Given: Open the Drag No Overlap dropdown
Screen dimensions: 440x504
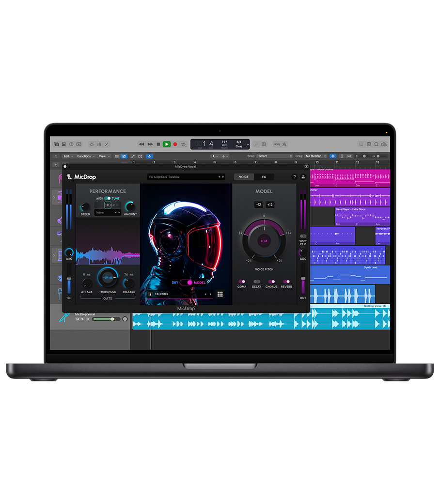Looking at the screenshot, I should (315, 156).
